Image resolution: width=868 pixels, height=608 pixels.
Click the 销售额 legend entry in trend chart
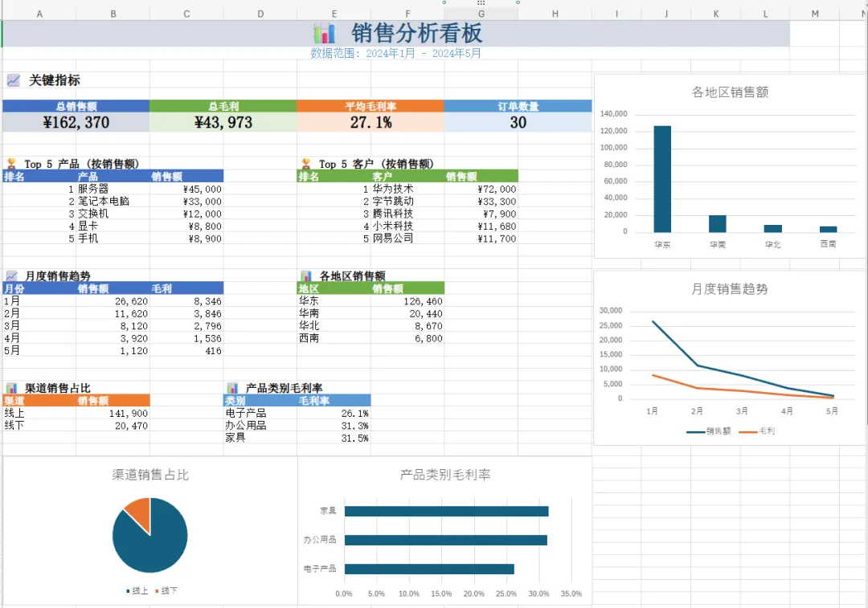point(709,431)
